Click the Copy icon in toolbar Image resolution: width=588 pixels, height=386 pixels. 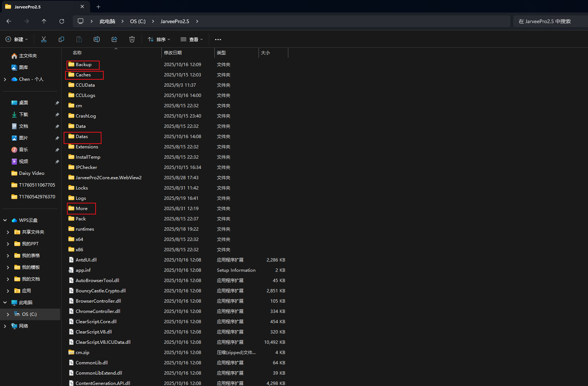pos(61,39)
